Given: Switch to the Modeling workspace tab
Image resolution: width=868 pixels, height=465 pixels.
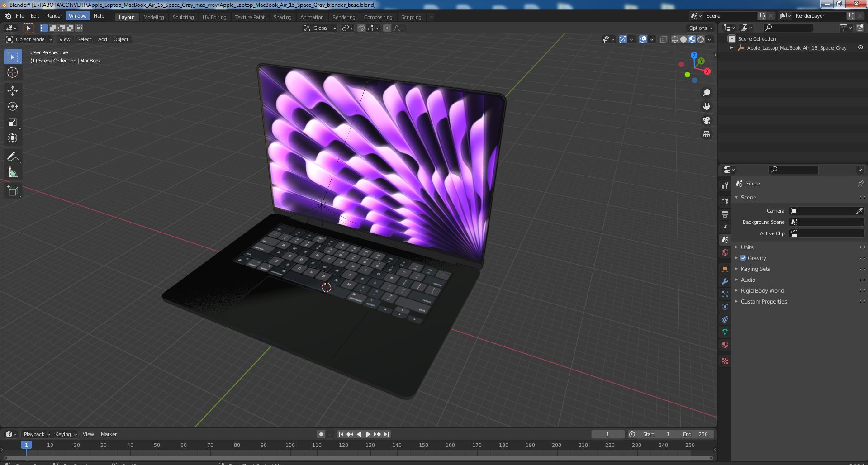Looking at the screenshot, I should tap(153, 17).
